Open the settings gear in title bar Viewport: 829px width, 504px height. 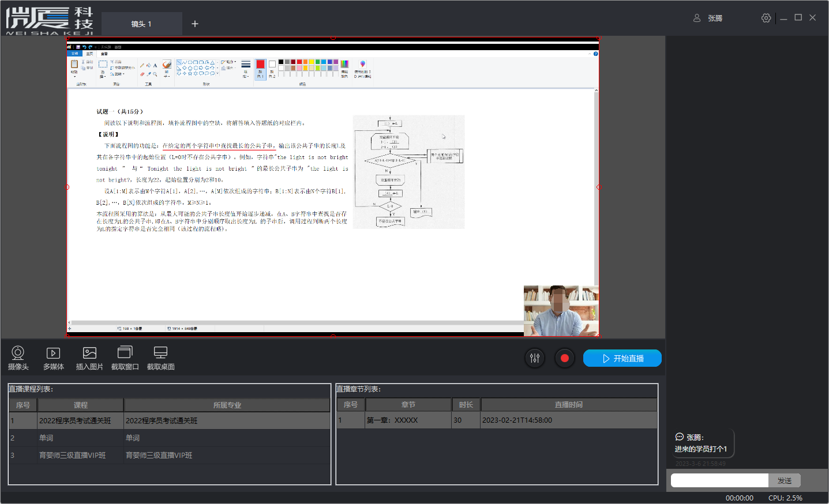point(766,18)
